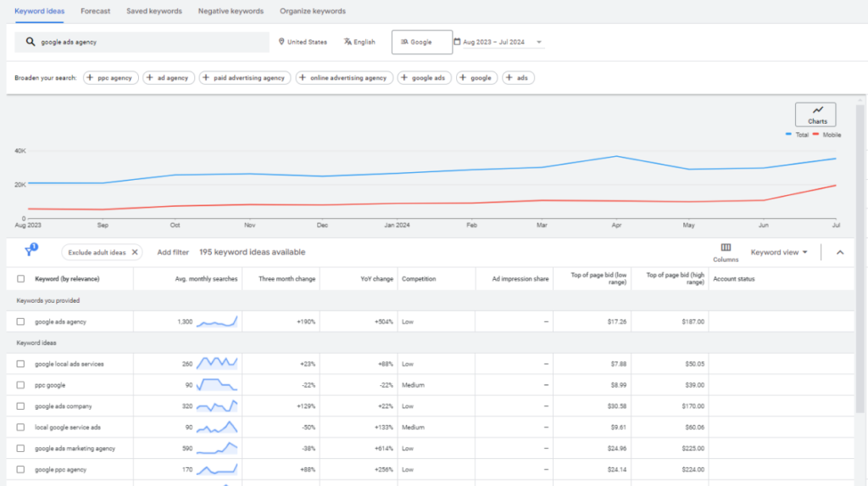
Task: Sort by Three month change column
Action: [x=287, y=279]
